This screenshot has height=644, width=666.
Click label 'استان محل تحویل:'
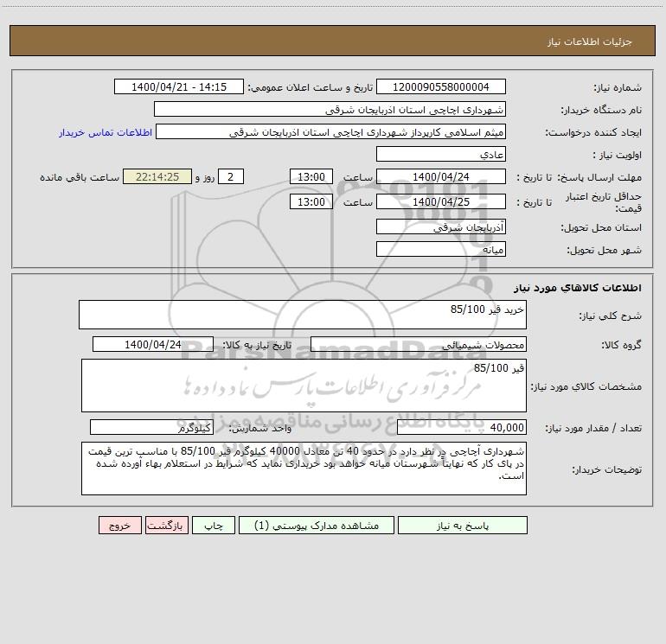[601, 227]
